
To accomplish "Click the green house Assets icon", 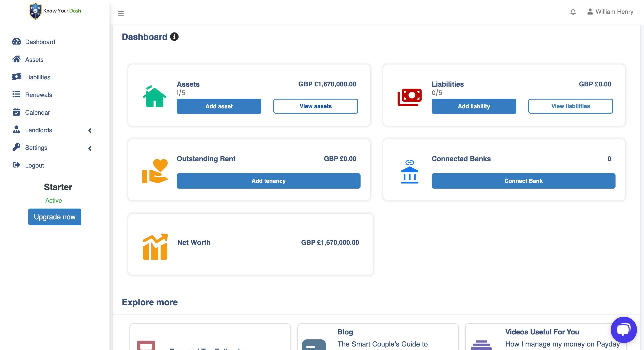I will 154,97.
